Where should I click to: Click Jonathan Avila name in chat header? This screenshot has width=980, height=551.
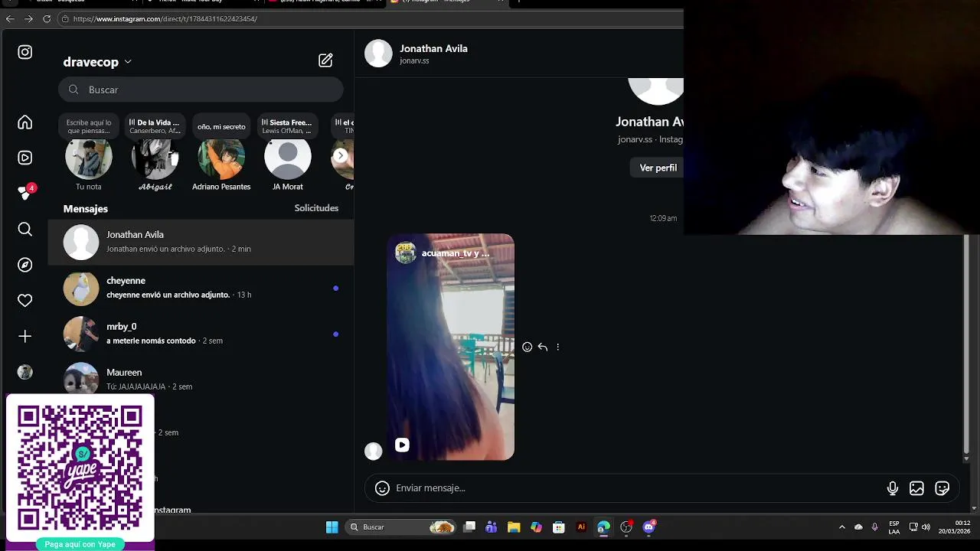tap(433, 48)
